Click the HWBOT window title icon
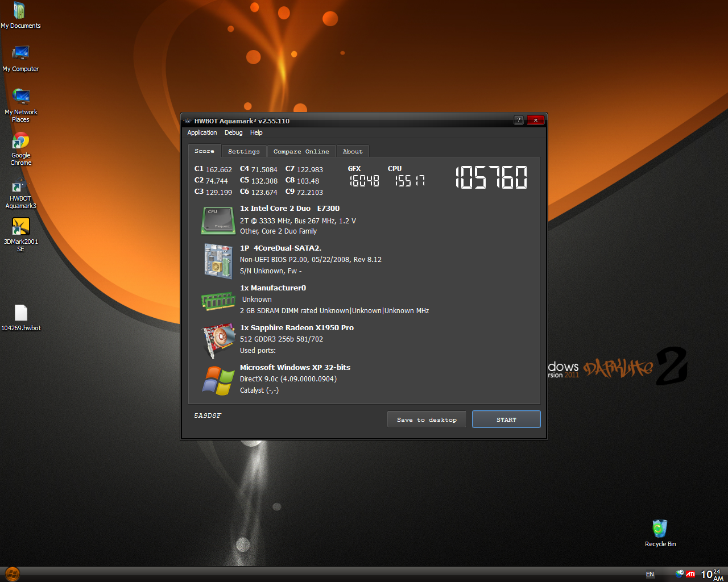This screenshot has height=582, width=728. [188, 120]
